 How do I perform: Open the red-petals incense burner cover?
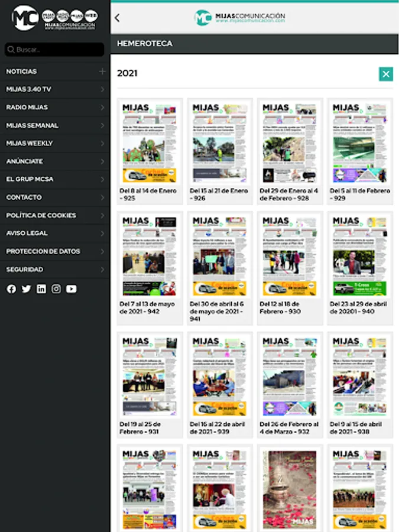coord(290,489)
